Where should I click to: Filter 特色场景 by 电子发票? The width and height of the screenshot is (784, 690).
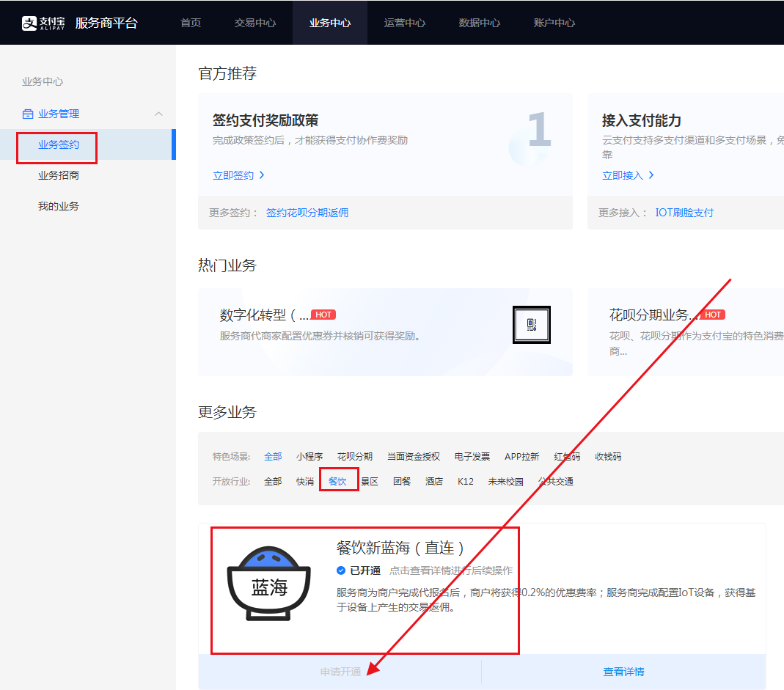pos(472,457)
